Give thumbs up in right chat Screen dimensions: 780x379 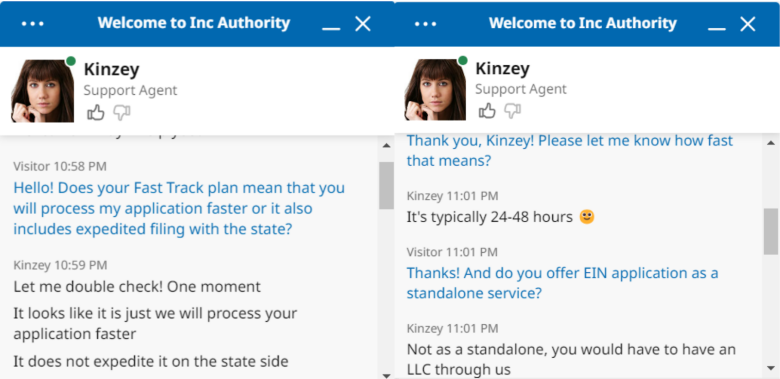(x=487, y=111)
